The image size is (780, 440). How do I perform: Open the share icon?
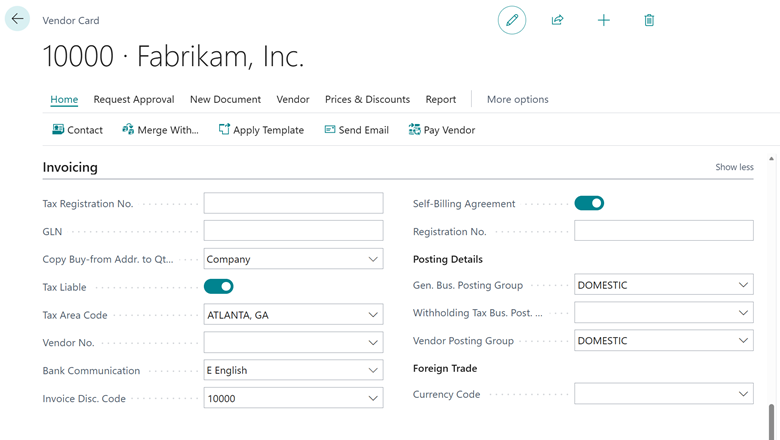557,20
